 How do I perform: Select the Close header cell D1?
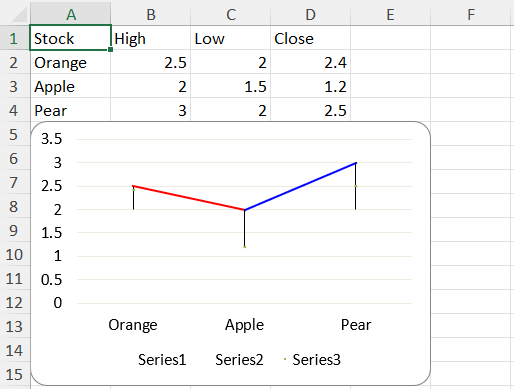311,38
